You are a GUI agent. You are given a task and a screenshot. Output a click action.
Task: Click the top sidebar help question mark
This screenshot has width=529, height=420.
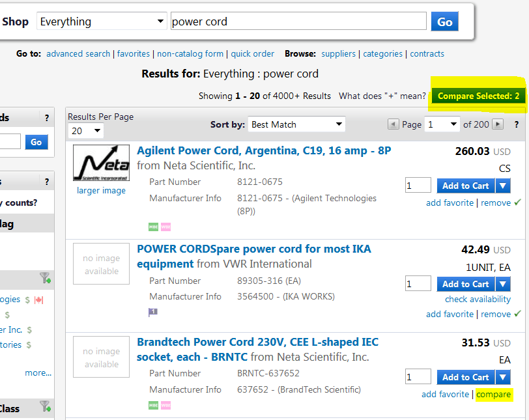pyautogui.click(x=46, y=118)
